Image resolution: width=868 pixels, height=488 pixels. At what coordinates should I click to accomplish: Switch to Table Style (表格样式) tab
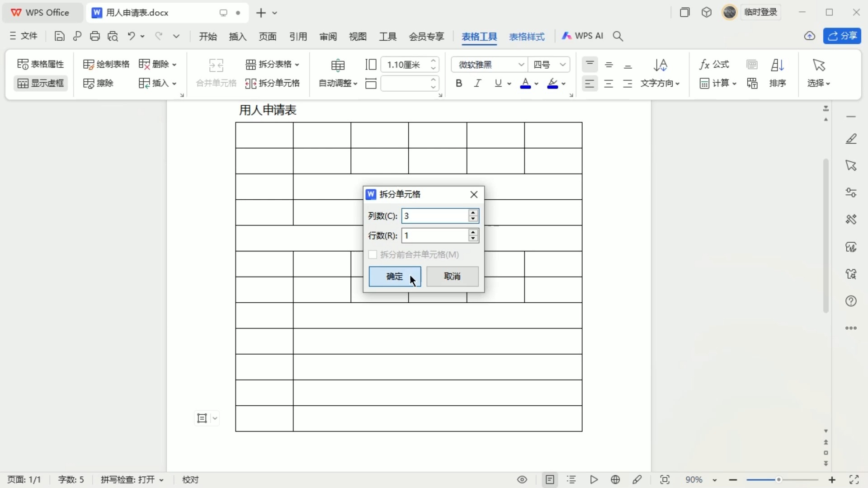(527, 37)
